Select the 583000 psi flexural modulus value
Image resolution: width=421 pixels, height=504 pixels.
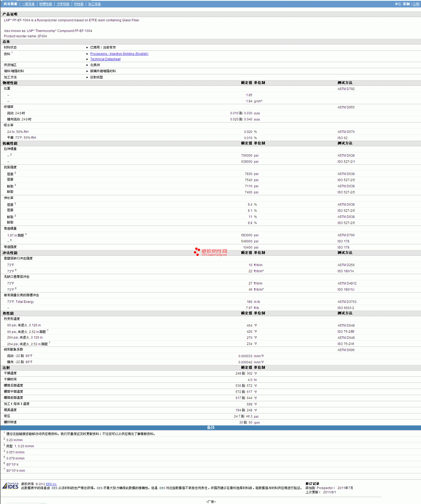250,235
